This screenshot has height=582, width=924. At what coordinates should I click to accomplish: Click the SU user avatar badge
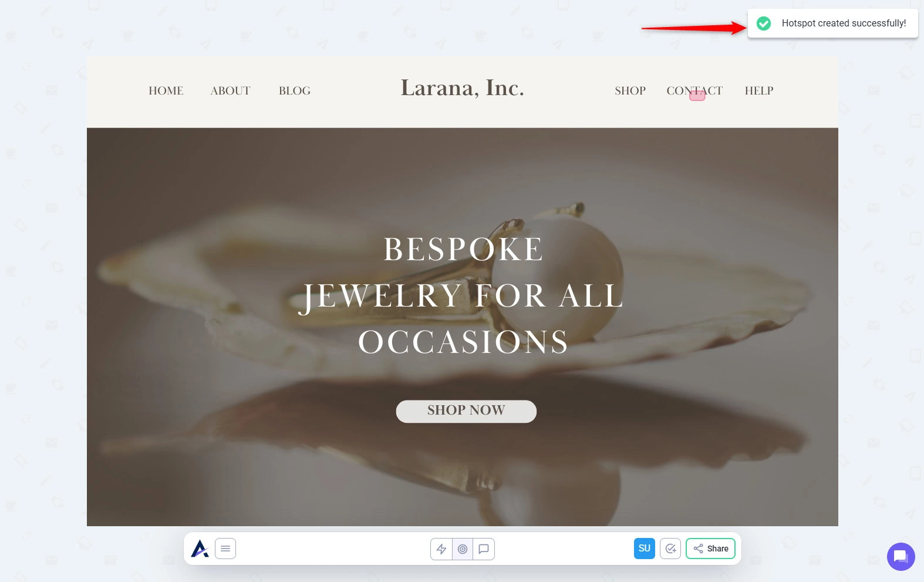point(645,549)
